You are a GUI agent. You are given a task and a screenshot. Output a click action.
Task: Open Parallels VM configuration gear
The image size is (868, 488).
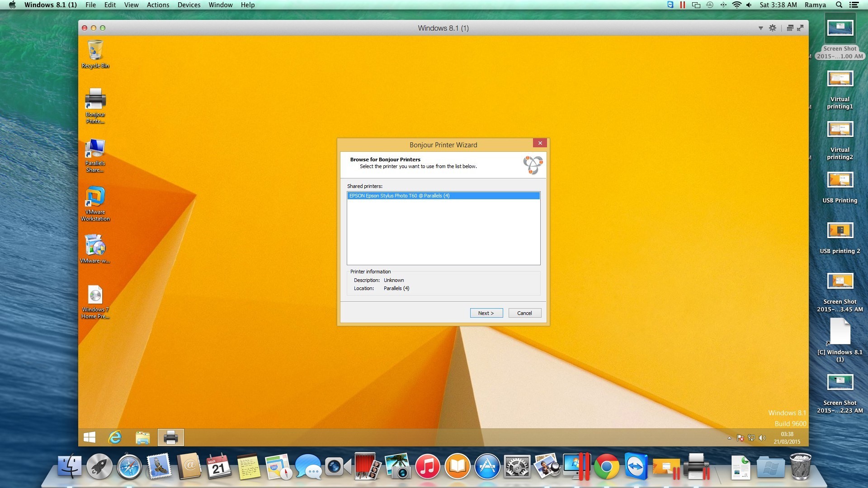pos(773,28)
